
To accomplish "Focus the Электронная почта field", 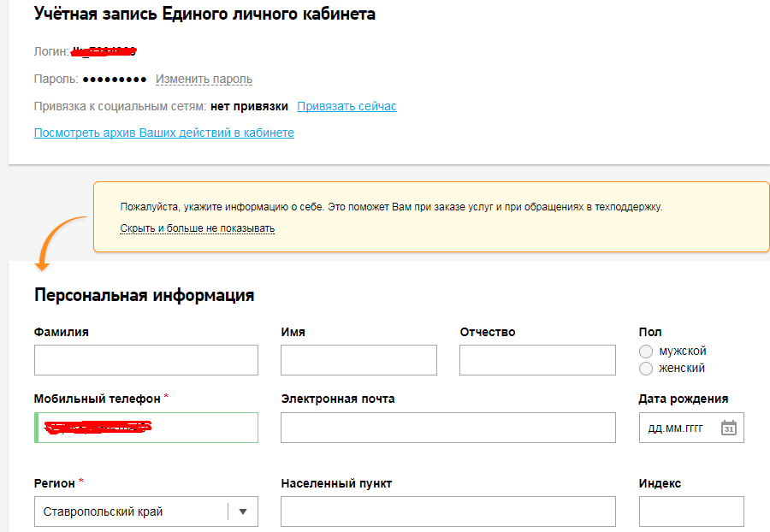I will click(447, 428).
